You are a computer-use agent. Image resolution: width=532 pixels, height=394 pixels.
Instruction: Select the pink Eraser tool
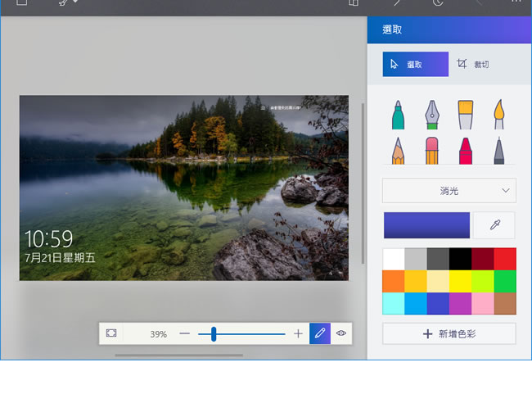pos(431,151)
